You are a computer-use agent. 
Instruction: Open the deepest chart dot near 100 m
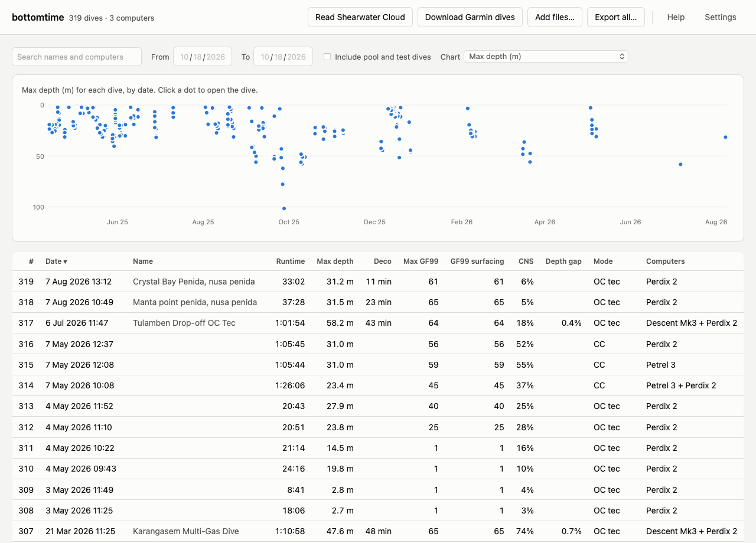284,208
